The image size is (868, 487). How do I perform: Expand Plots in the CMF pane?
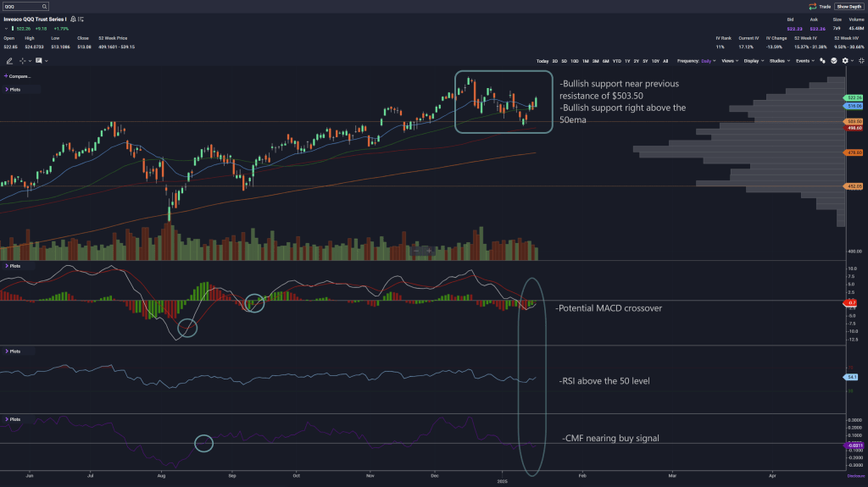coord(14,419)
